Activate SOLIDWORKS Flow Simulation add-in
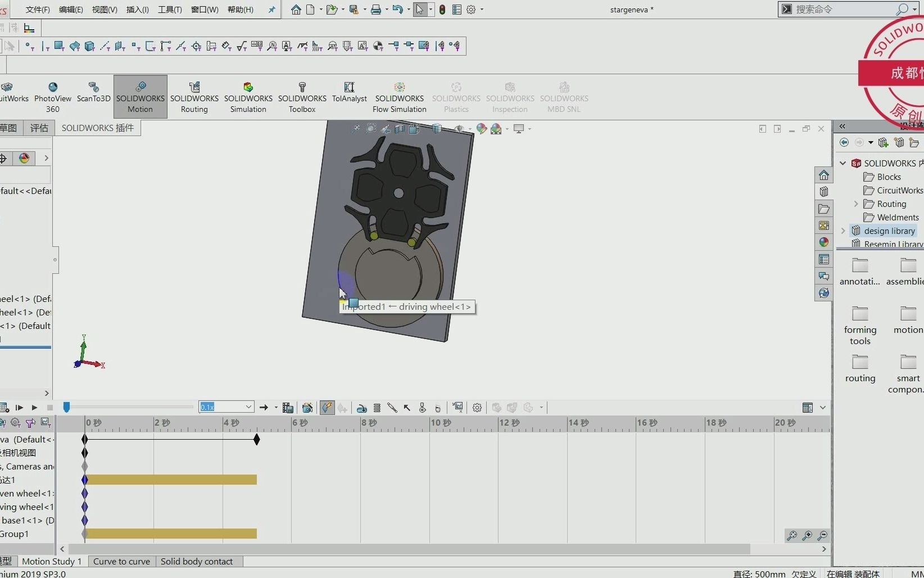Image resolution: width=924 pixels, height=578 pixels. 400,97
